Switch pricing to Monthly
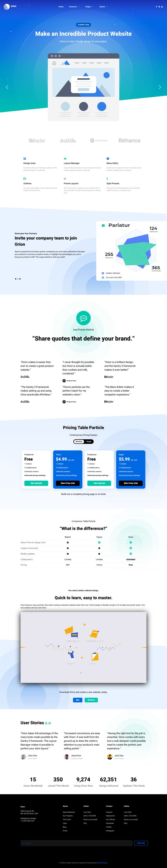This screenshot has height=868, width=167. 79,441
